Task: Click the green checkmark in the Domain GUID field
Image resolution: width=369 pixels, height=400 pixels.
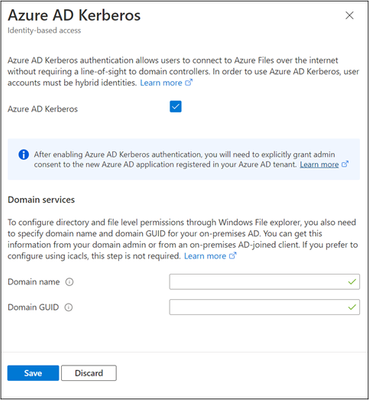Action: point(352,307)
